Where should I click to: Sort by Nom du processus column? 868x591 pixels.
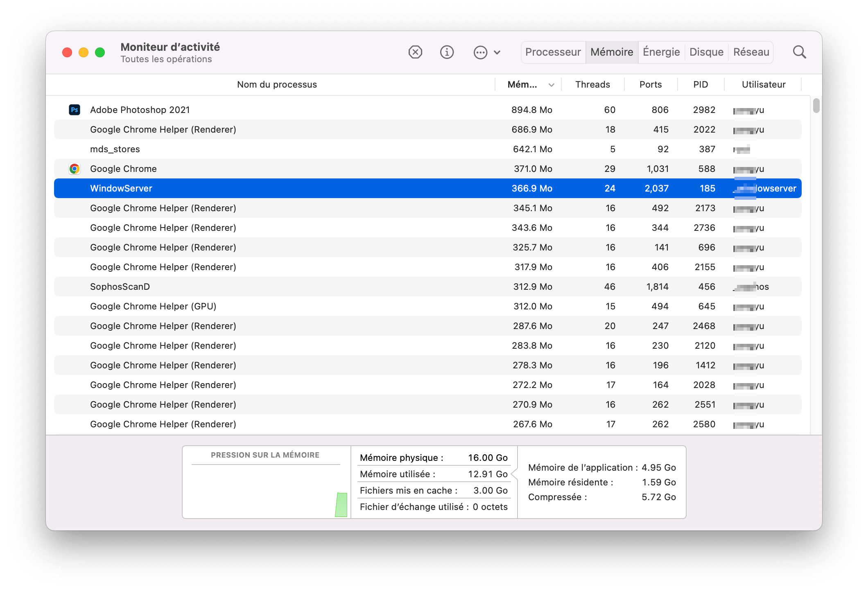[277, 85]
